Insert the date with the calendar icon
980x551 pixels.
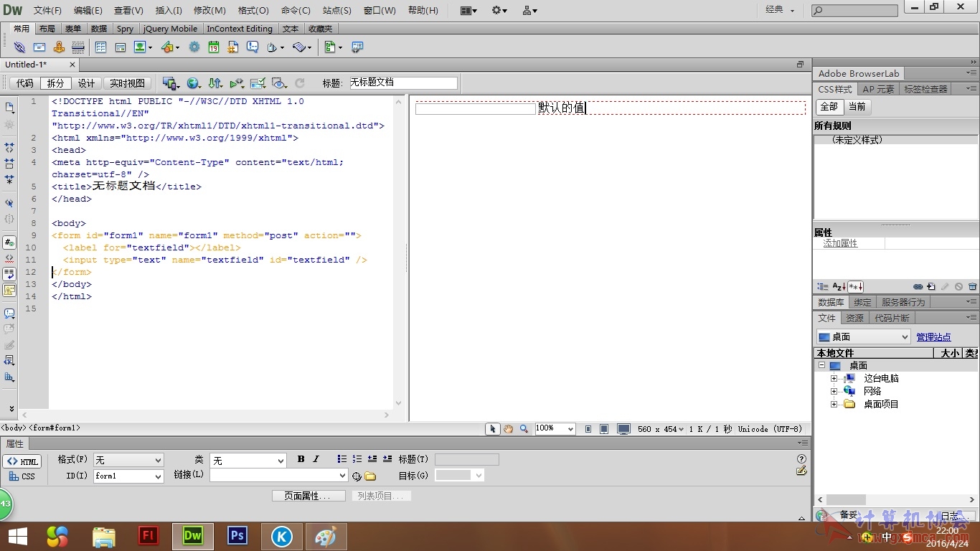214,47
